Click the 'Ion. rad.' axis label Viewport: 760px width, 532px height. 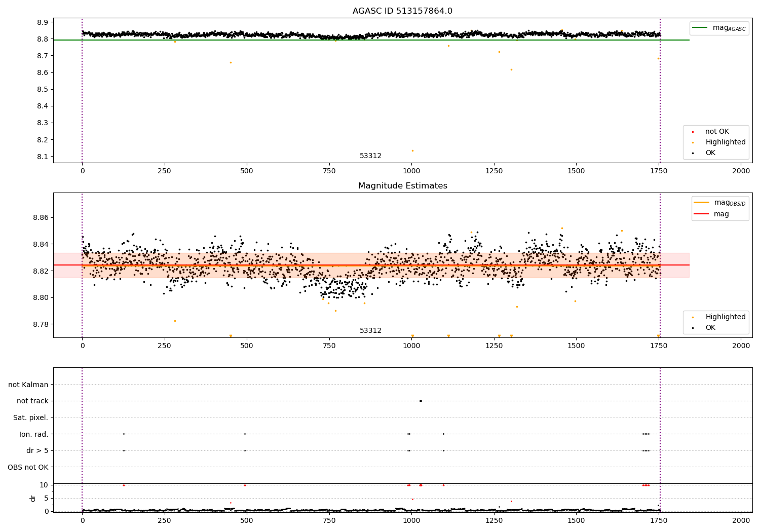[34, 434]
